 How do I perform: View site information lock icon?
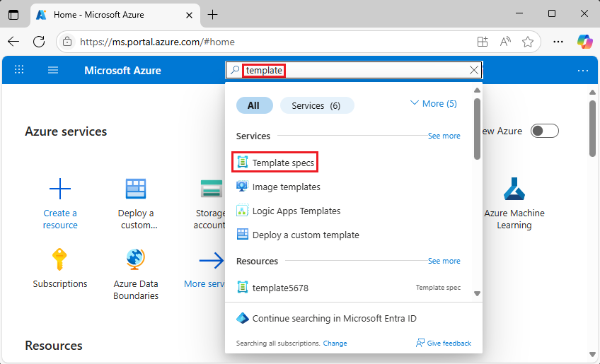pyautogui.click(x=67, y=42)
